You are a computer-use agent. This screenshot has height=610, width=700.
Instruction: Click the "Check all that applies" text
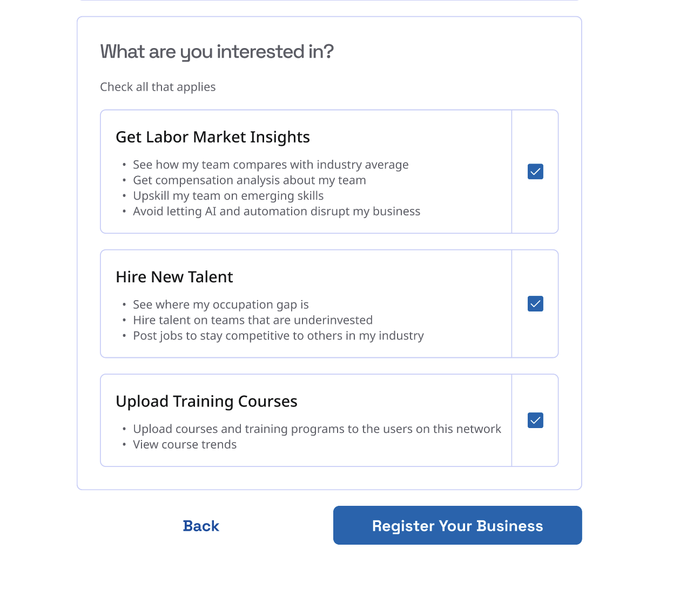(x=158, y=87)
